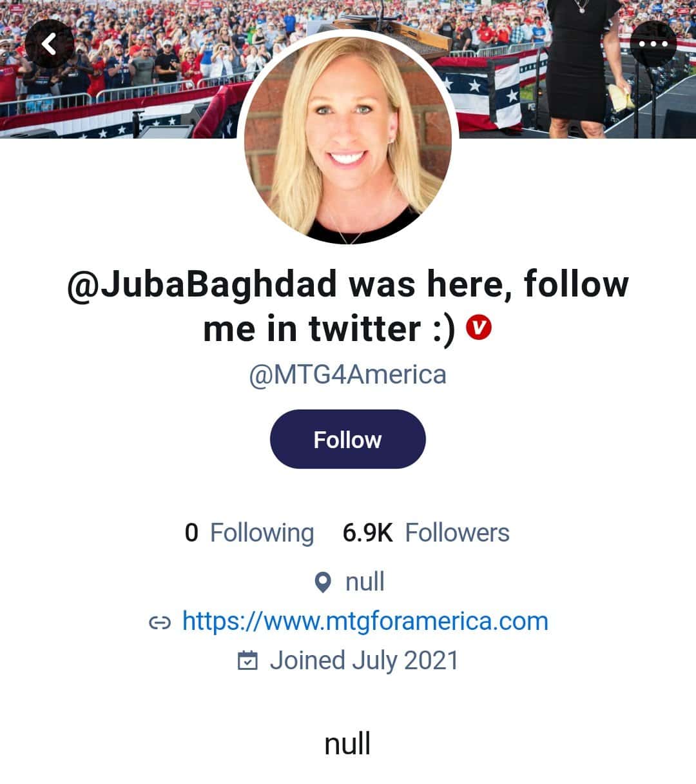This screenshot has height=784, width=696.
Task: Follow the @MTG4America account
Action: pyautogui.click(x=348, y=439)
